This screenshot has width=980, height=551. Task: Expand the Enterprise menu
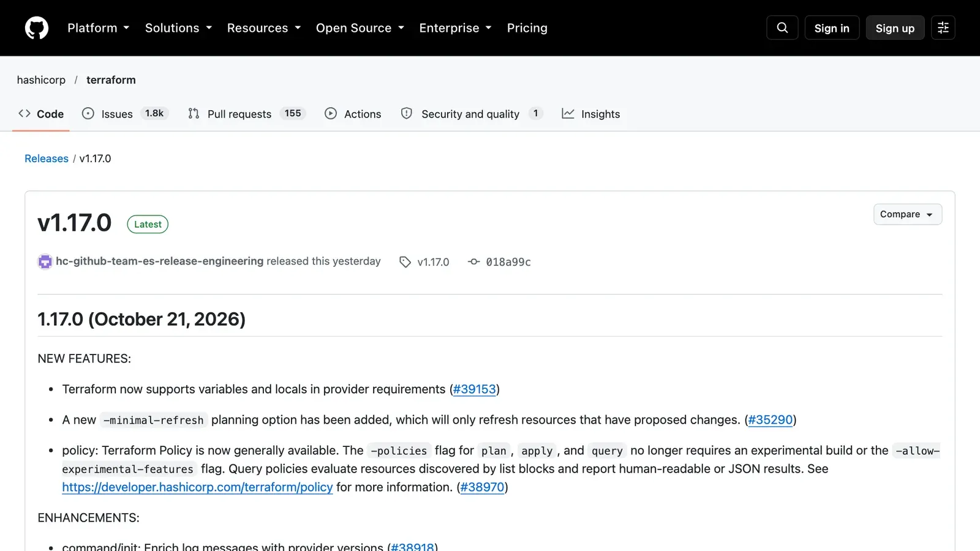click(456, 28)
